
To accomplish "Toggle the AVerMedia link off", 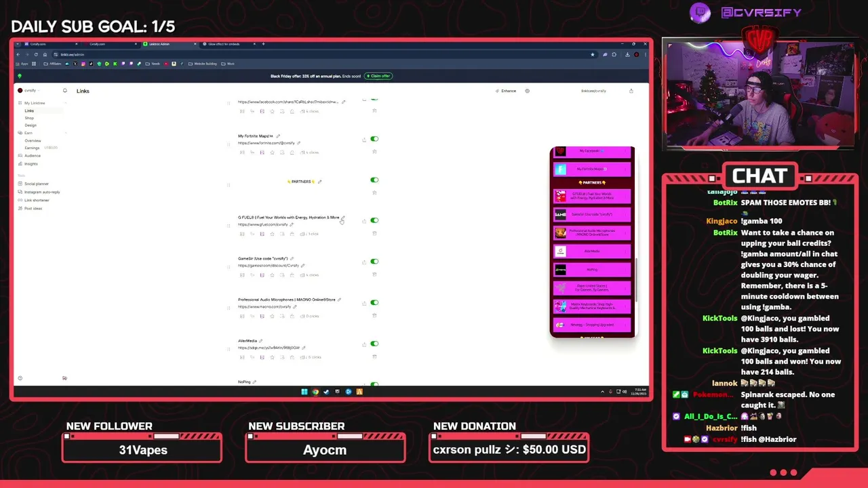I will [374, 344].
